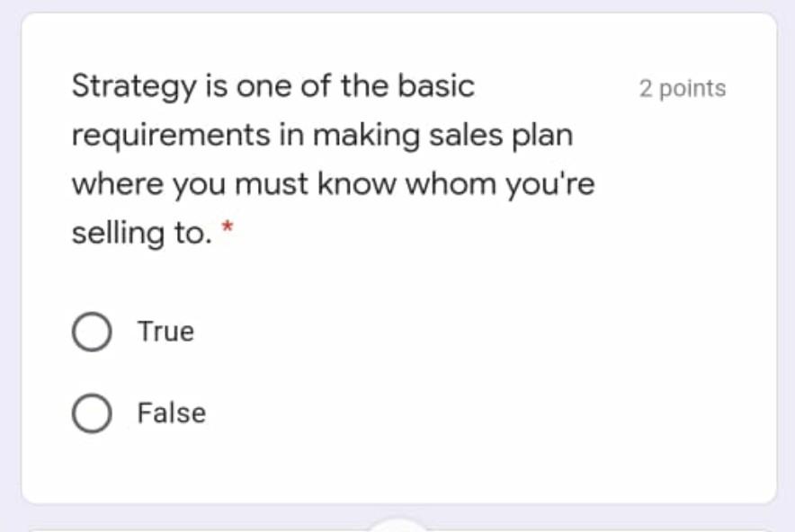Select the question text about strategy
The width and height of the screenshot is (795, 532).
click(x=333, y=159)
